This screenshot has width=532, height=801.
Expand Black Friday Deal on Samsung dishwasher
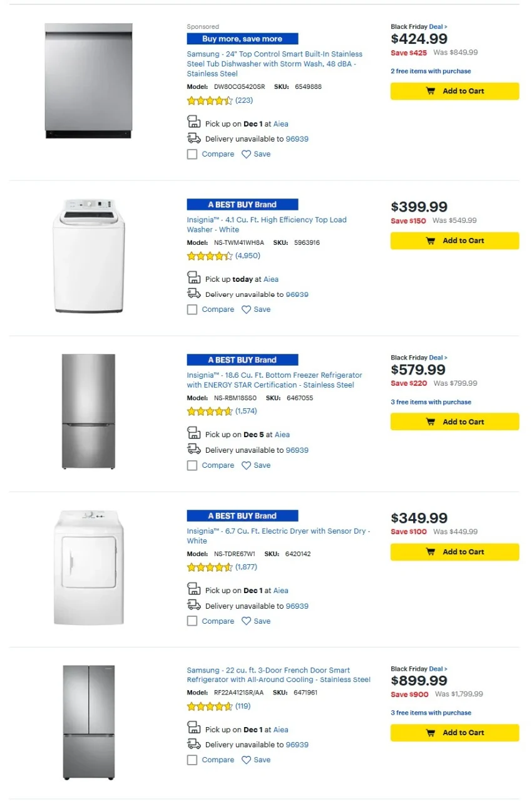point(438,27)
